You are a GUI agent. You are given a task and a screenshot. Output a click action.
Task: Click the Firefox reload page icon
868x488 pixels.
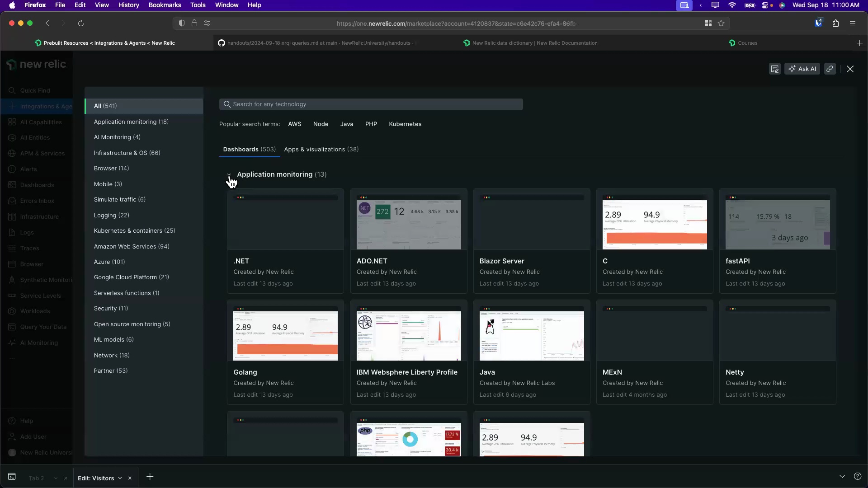pyautogui.click(x=81, y=23)
